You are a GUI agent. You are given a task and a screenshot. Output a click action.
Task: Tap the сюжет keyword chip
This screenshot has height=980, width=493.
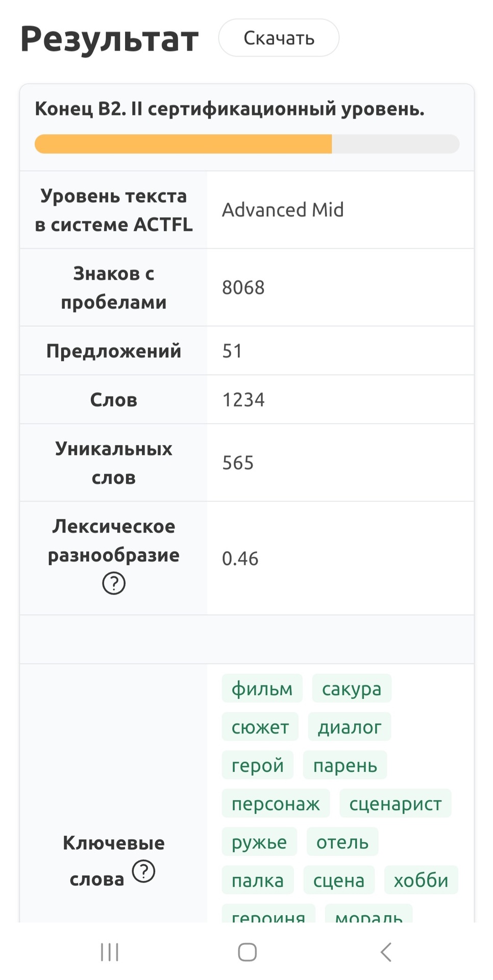coord(260,727)
